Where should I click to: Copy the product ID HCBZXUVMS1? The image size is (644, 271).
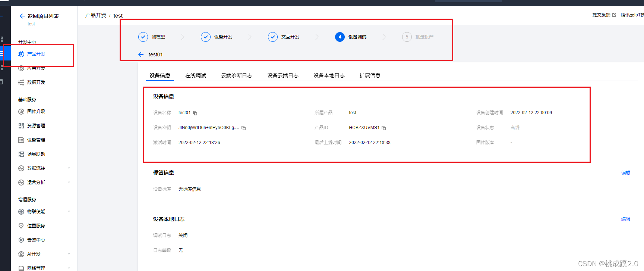[x=383, y=128]
